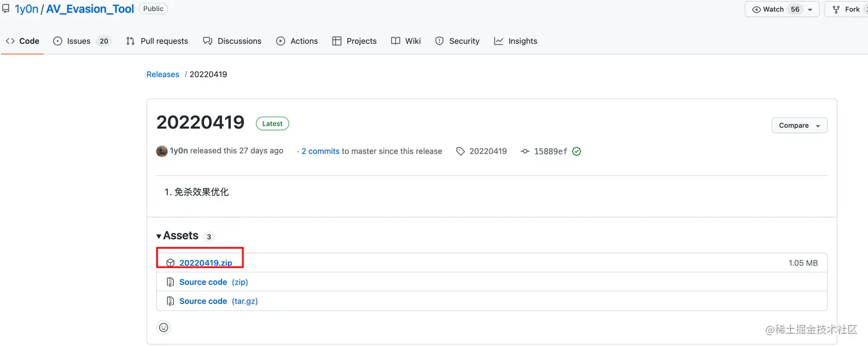Open the Insights tab

point(516,41)
